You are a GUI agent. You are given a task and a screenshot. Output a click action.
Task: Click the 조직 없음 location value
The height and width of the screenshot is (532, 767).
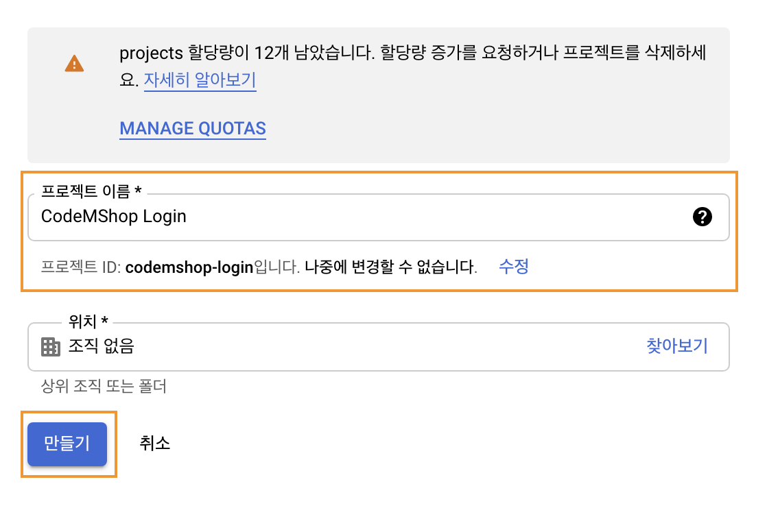pyautogui.click(x=101, y=346)
